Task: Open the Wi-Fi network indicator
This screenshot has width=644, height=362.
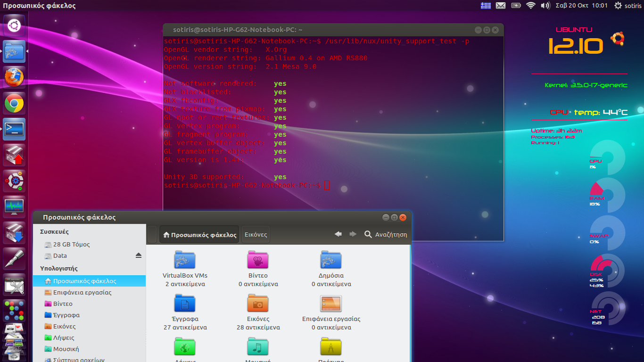Action: pyautogui.click(x=531, y=6)
